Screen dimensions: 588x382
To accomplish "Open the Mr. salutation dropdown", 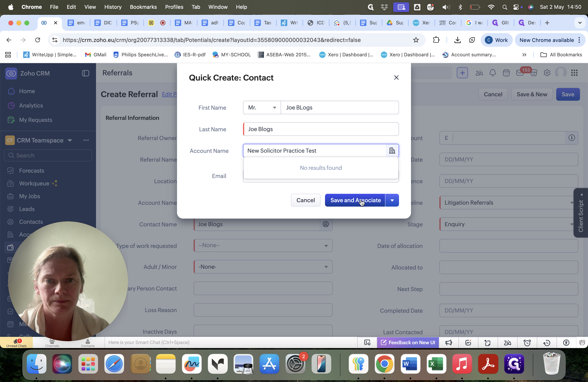I will pos(262,108).
